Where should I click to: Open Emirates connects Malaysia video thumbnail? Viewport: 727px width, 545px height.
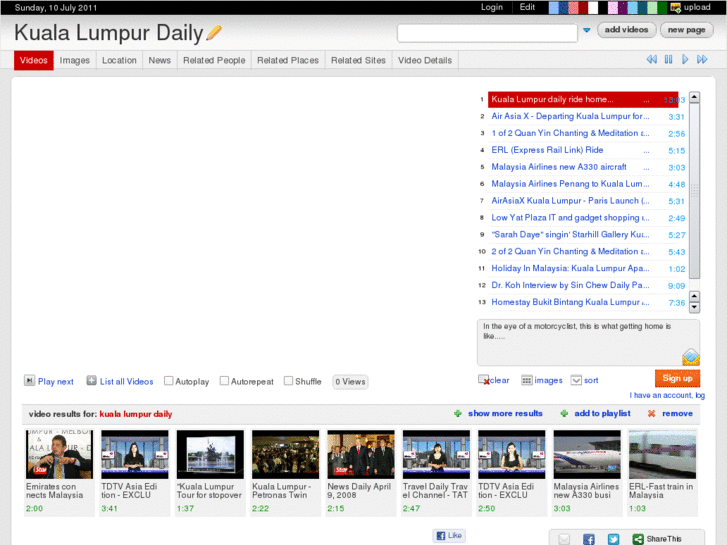59,455
